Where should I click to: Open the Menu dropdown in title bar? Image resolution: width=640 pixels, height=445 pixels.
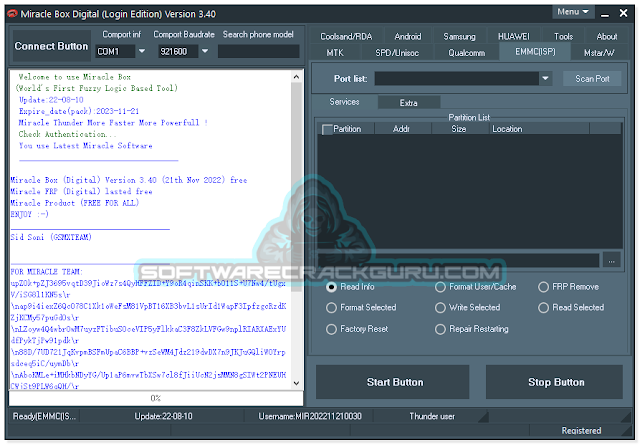(x=573, y=12)
